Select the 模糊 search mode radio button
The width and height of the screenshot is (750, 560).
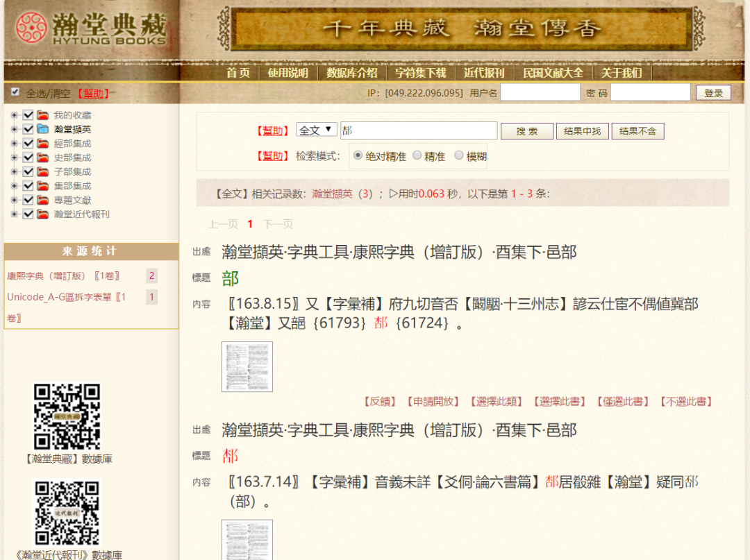point(459,155)
